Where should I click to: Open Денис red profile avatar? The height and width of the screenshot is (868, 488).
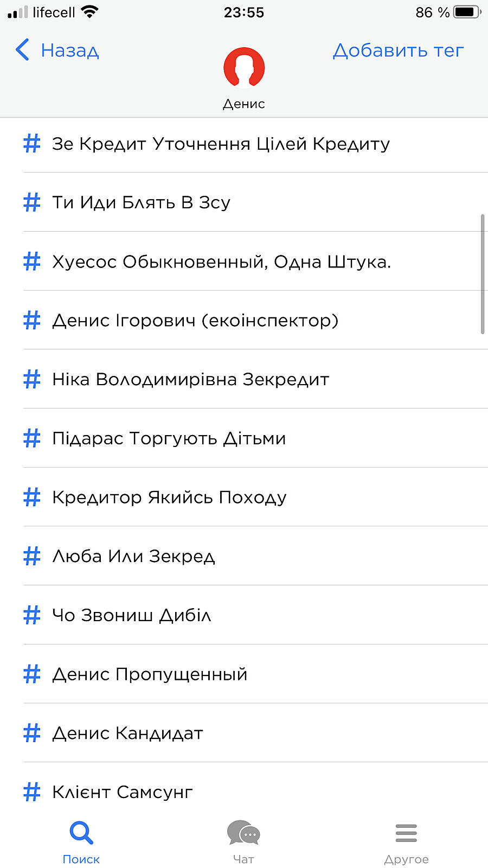pos(244,68)
